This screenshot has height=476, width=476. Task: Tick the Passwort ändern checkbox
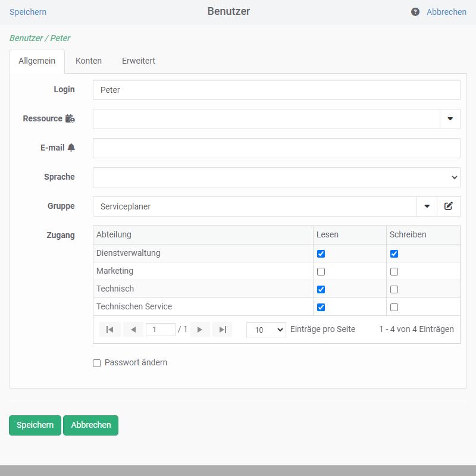[97, 363]
